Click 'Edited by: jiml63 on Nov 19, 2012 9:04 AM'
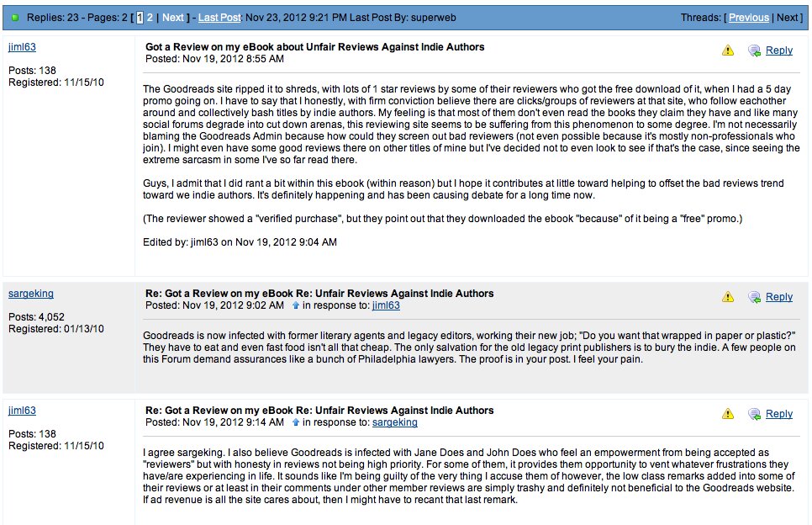Viewport: 812px width, 525px height. [x=240, y=242]
